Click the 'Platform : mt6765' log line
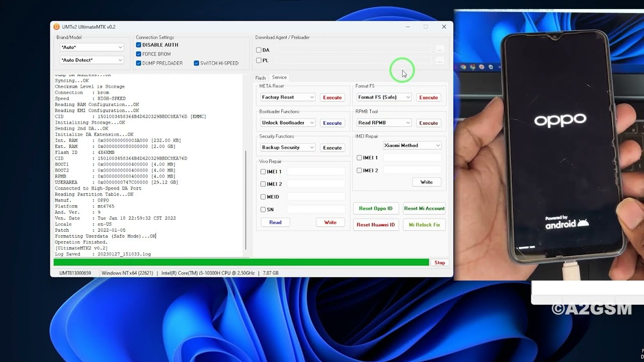 point(86,206)
